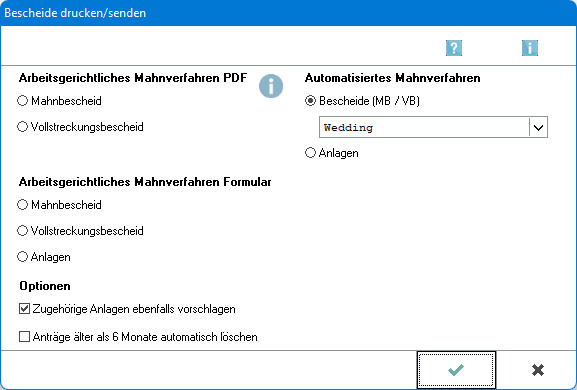Click round info icon beside PDF heading
This screenshot has height=390, width=577.
point(271,86)
